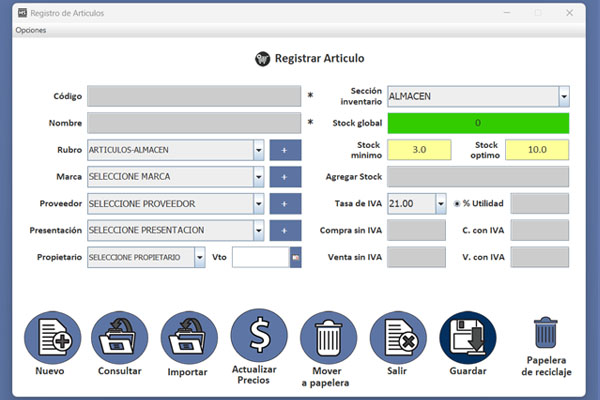The height and width of the screenshot is (400, 600).
Task: Expand the Sección inventario dropdown
Action: pyautogui.click(x=564, y=97)
